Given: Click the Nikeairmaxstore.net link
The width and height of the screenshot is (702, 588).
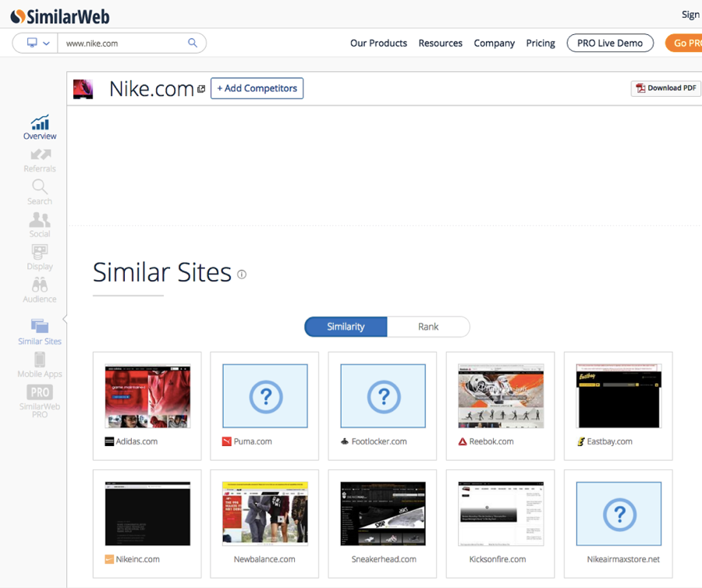Looking at the screenshot, I should [x=623, y=559].
